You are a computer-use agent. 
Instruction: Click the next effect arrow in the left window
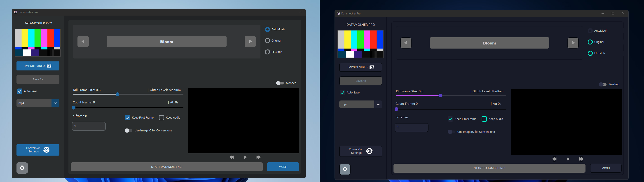click(250, 42)
